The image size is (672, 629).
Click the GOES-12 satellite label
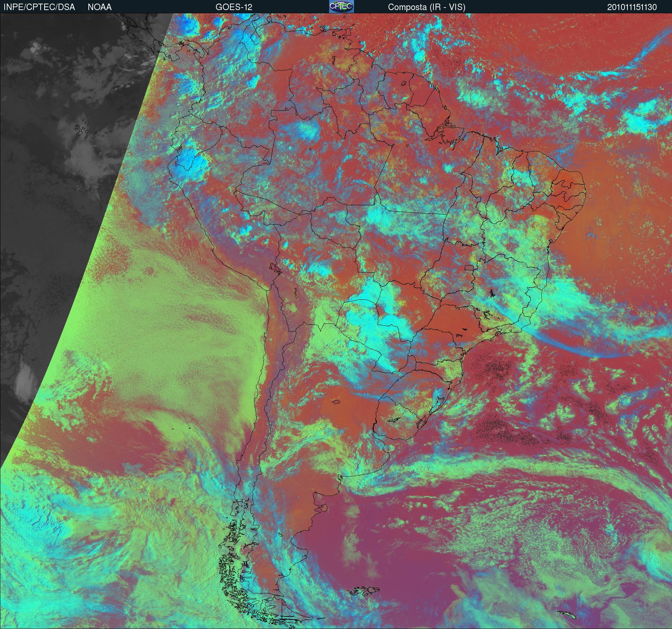[x=234, y=7]
